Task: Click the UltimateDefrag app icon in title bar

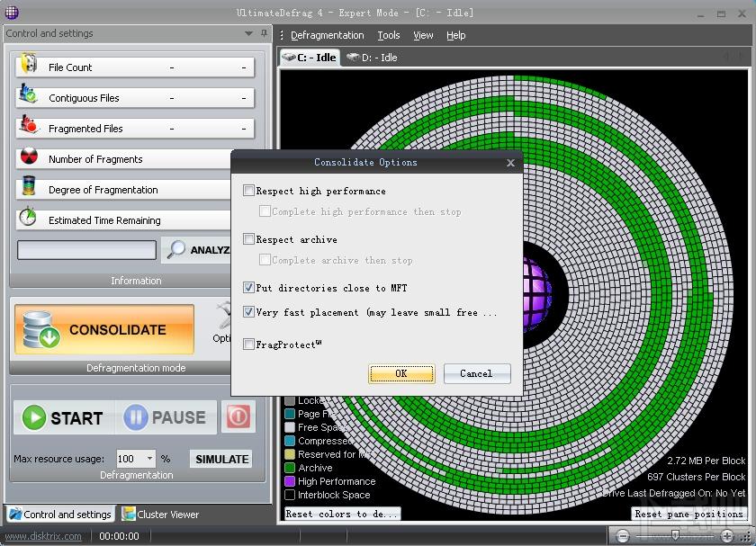Action: pos(12,13)
